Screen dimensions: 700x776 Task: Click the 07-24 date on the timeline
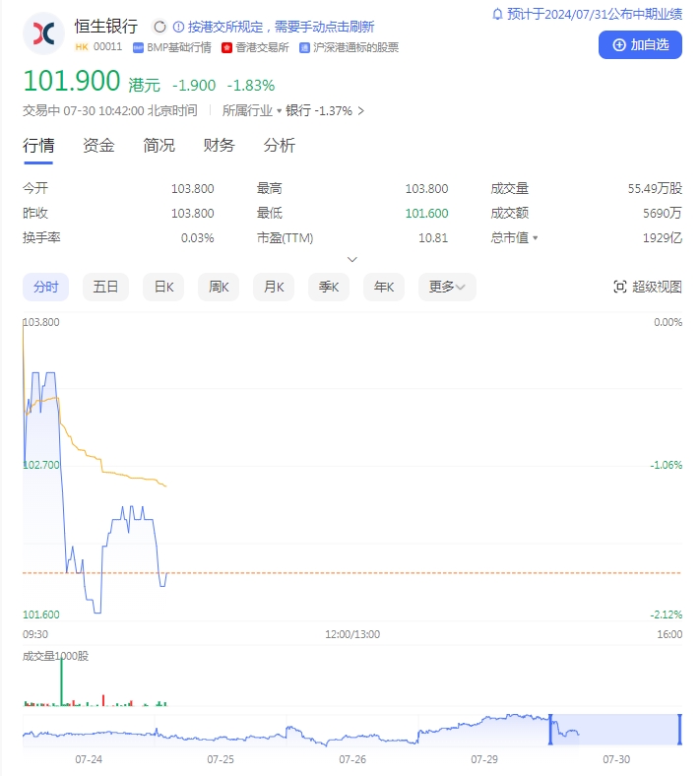point(89,759)
